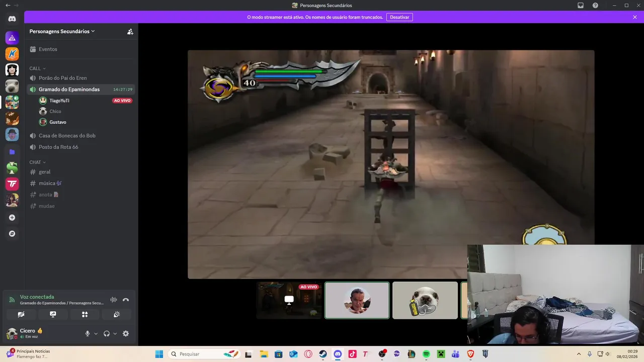Open the taskbar volume speaker icon

coord(607,354)
